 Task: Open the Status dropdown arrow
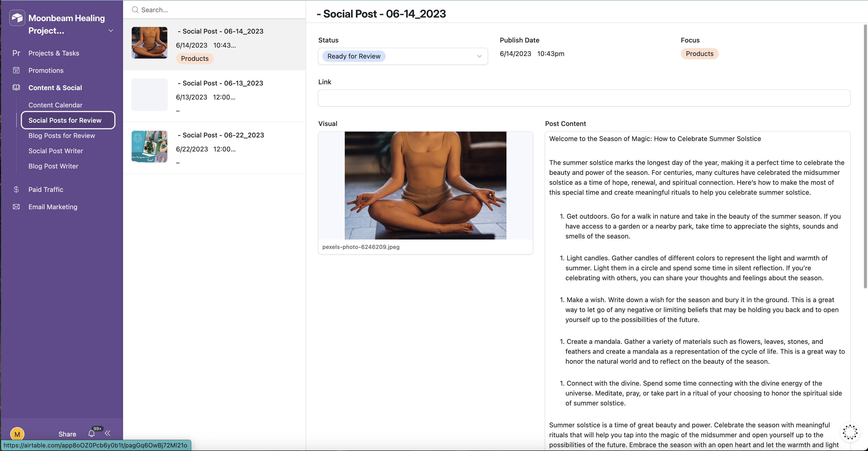click(479, 56)
